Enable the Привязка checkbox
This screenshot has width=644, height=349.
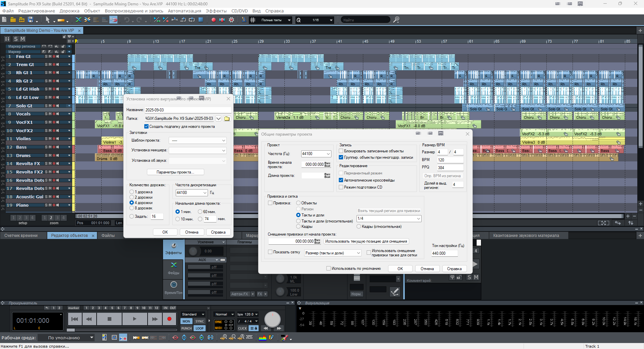pos(270,203)
